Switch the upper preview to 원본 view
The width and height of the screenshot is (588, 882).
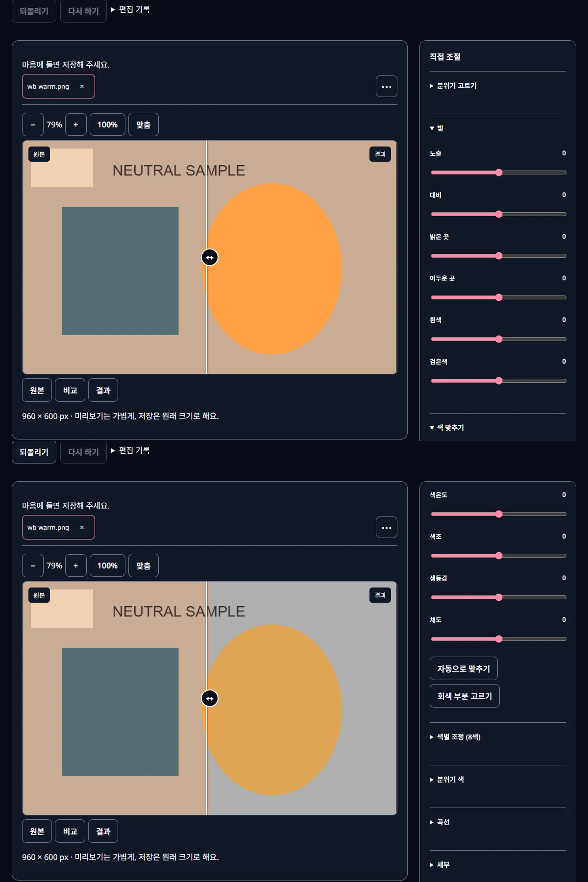(x=37, y=390)
